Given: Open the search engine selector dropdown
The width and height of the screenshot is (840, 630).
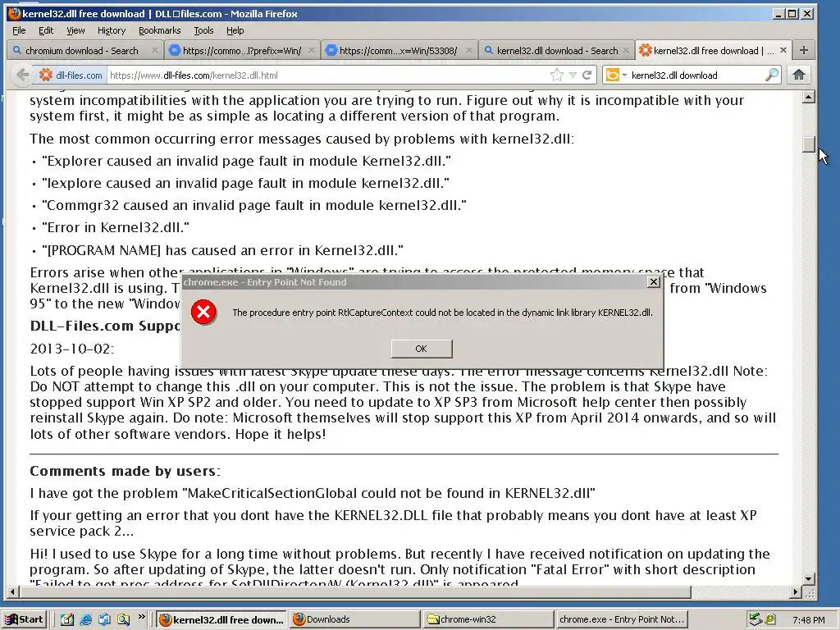Looking at the screenshot, I should (615, 75).
